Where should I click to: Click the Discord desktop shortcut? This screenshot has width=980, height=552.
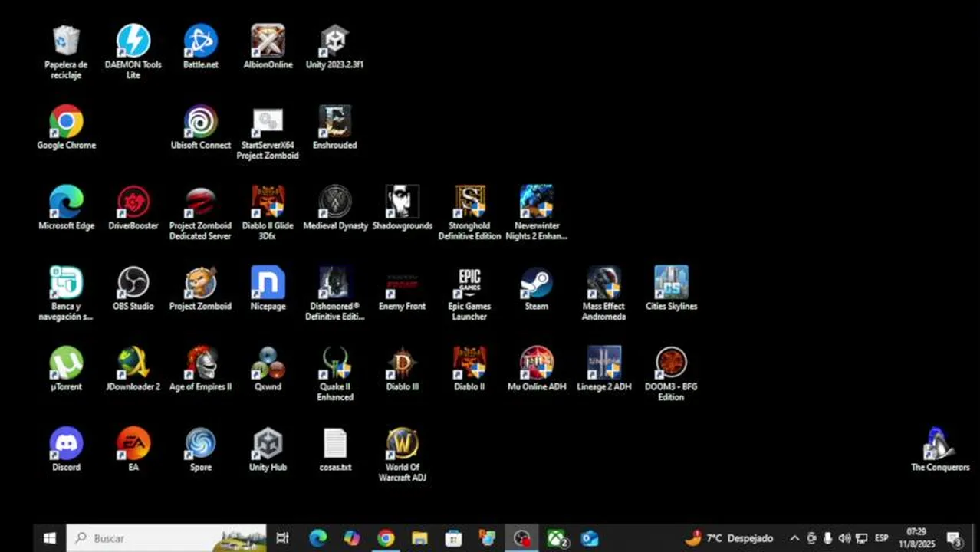point(67,449)
